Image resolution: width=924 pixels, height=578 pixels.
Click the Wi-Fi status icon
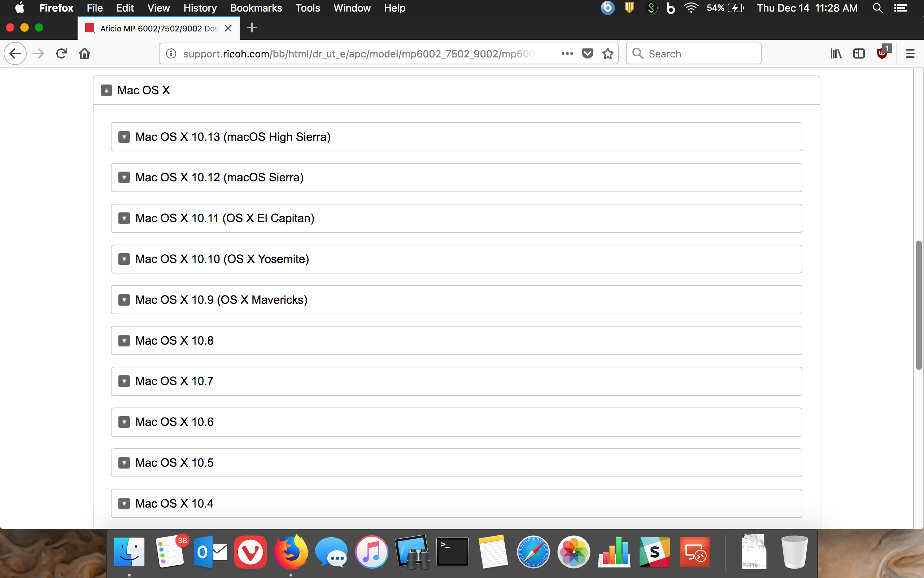click(691, 8)
